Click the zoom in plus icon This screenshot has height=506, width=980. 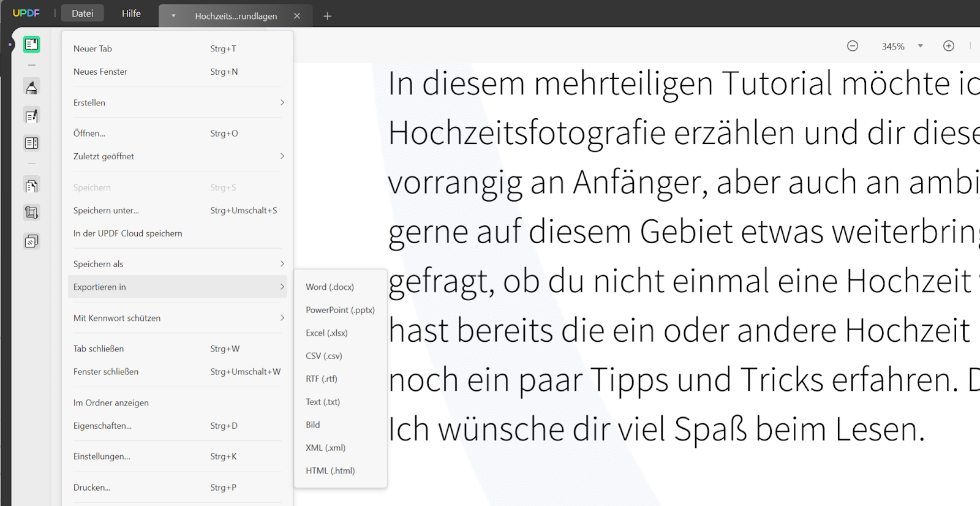click(949, 46)
